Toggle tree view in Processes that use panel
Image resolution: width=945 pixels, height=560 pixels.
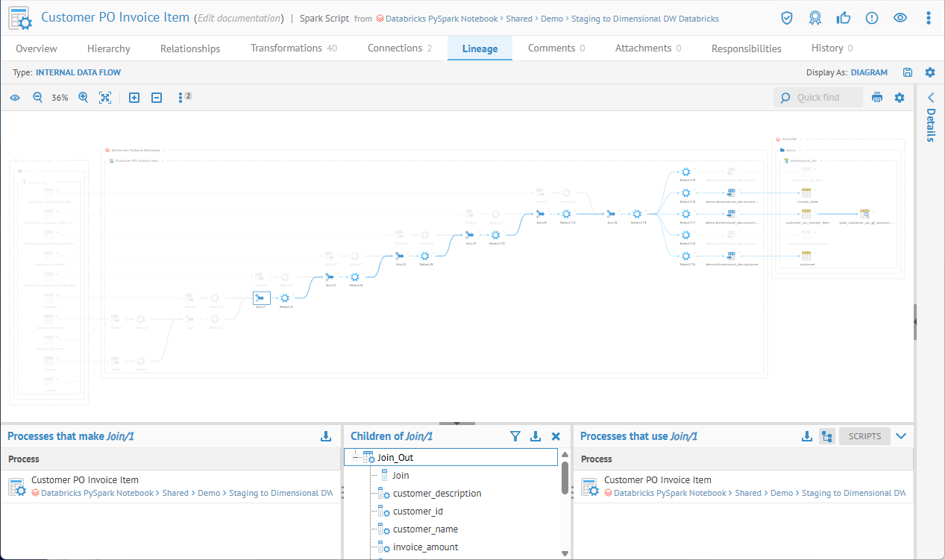tap(826, 436)
